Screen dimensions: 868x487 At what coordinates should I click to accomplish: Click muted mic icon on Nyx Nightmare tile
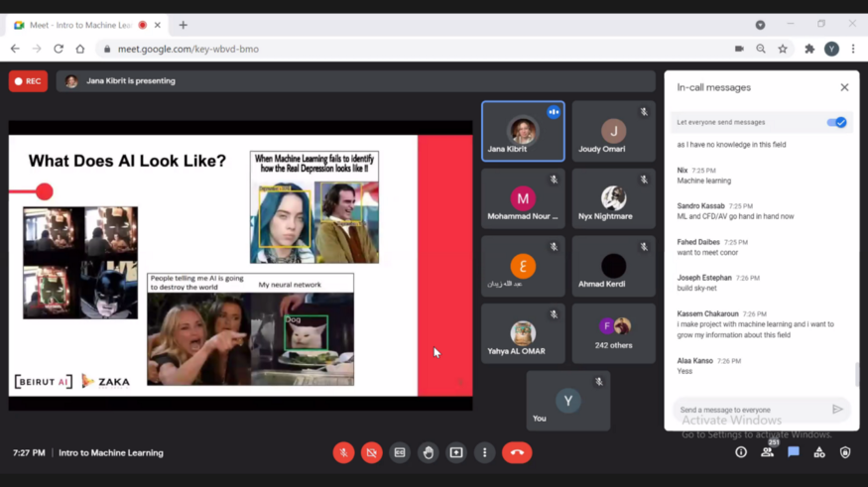[644, 180]
